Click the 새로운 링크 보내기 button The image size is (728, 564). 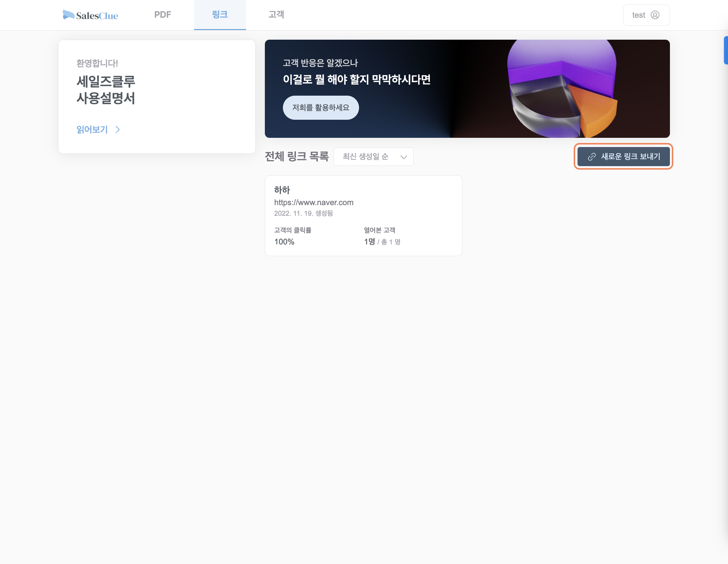pos(624,157)
